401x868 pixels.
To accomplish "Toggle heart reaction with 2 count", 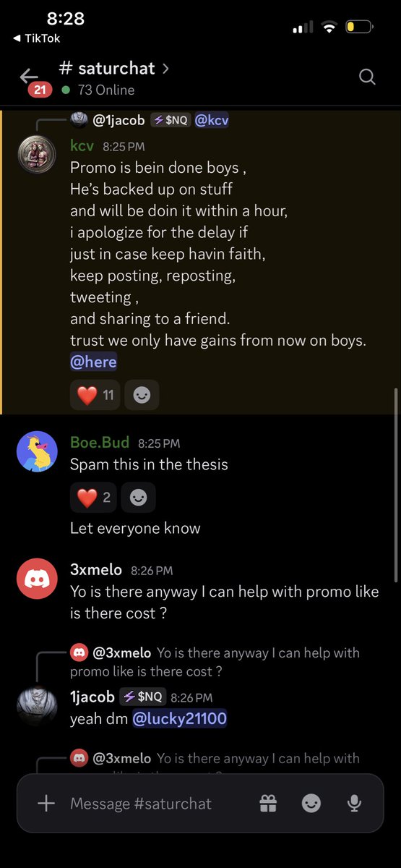I will (x=93, y=498).
